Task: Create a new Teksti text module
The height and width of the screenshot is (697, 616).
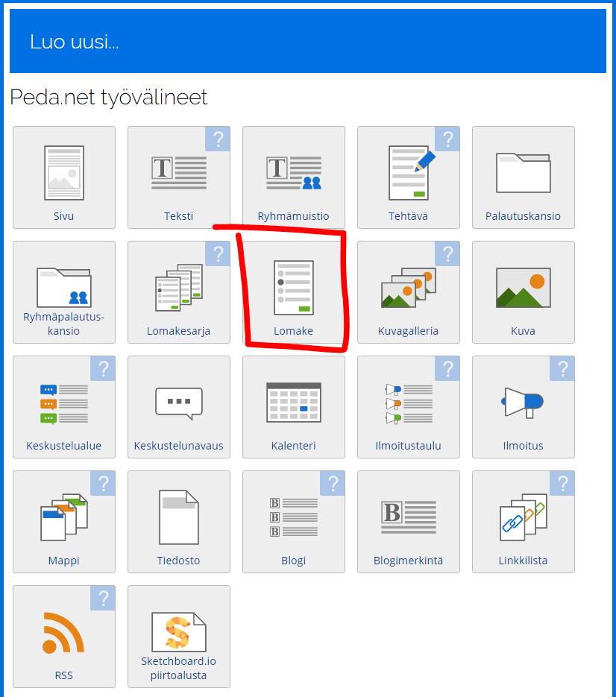Action: (x=179, y=177)
